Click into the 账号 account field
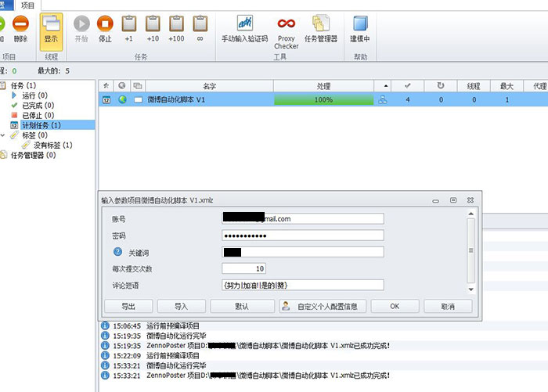The image size is (548, 392). pos(303,219)
